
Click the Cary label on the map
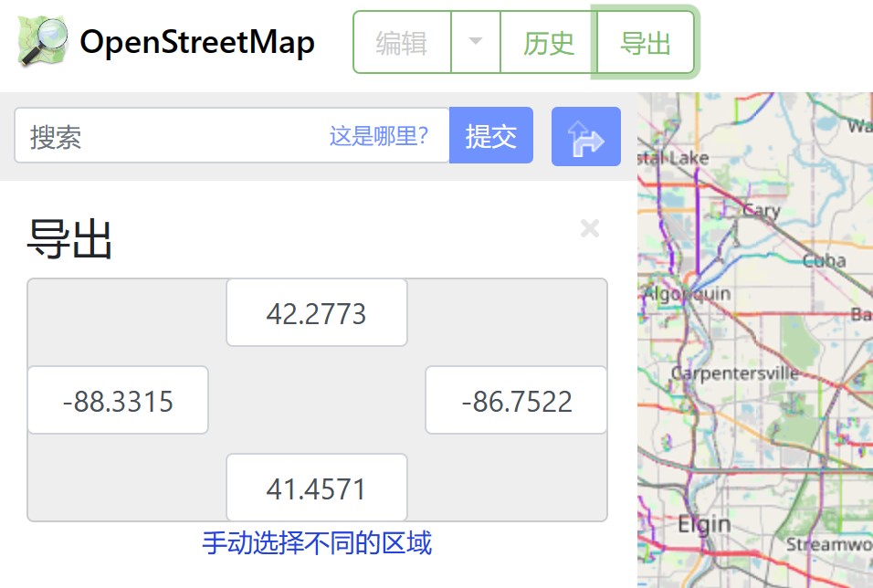[x=761, y=211]
